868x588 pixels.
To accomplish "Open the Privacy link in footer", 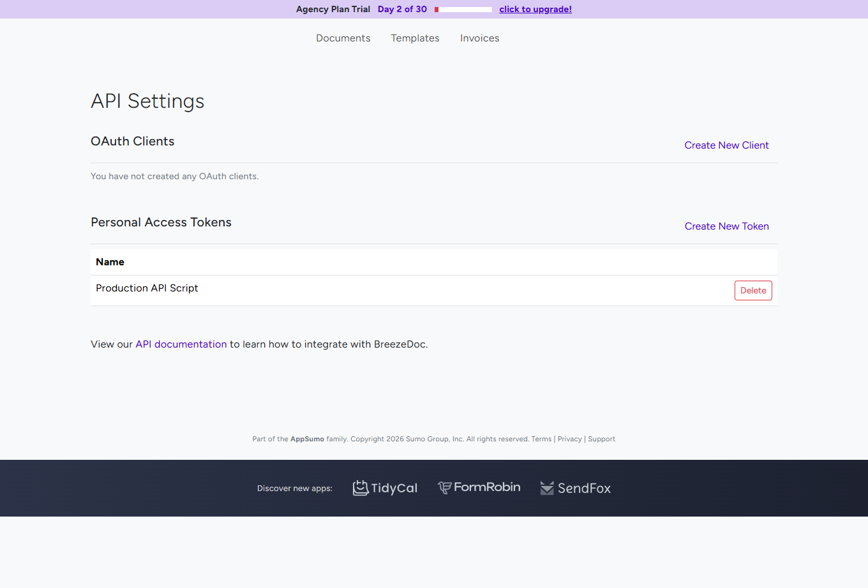I will click(x=569, y=439).
